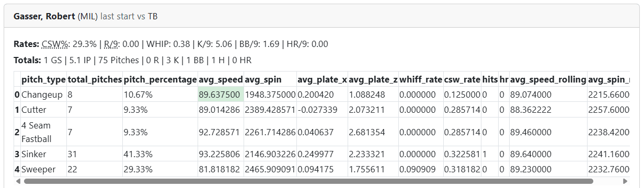Click Changeup csw_rate value 0.125000
The image size is (644, 188).
pyautogui.click(x=462, y=95)
